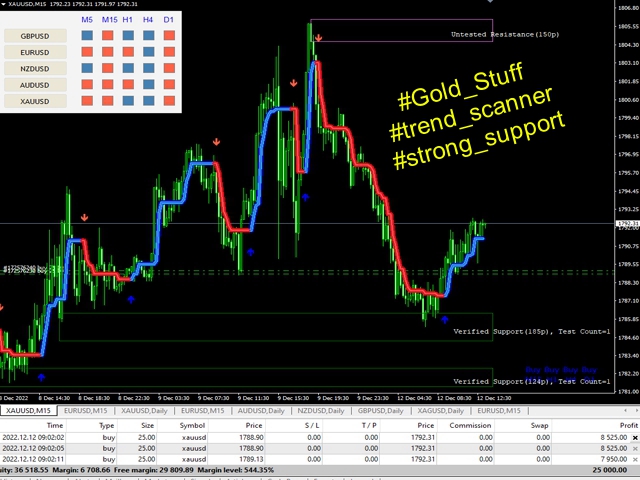Expand the XAUUSD,M15 chart title dropdown arrow

pyautogui.click(x=4, y=4)
